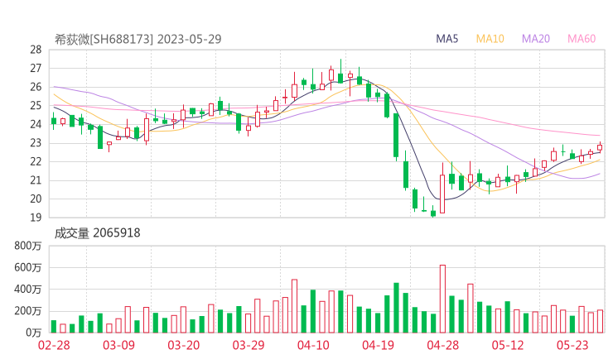Click the MA5 legend label
Screen dimensions: 613x364
tap(446, 39)
